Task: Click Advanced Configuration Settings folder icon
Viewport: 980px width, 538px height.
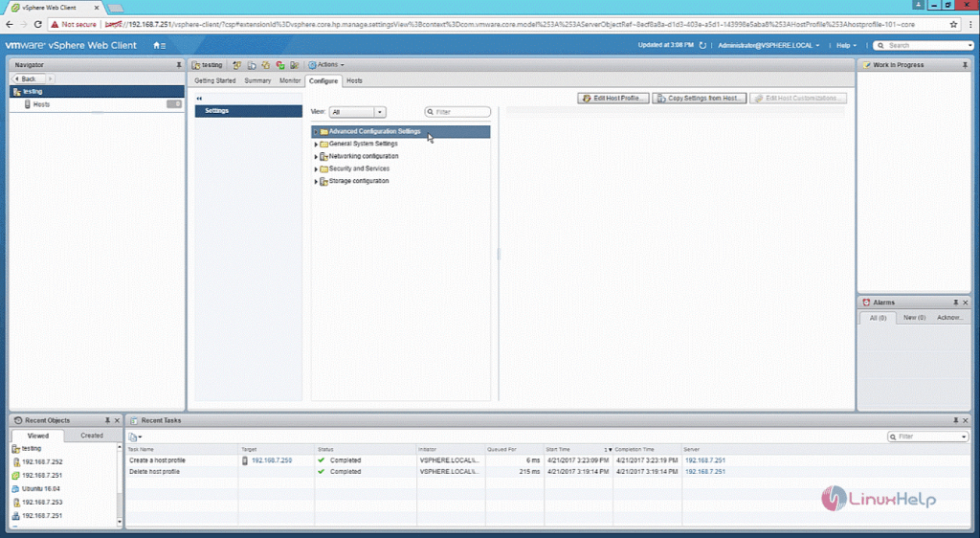Action: pyautogui.click(x=323, y=132)
